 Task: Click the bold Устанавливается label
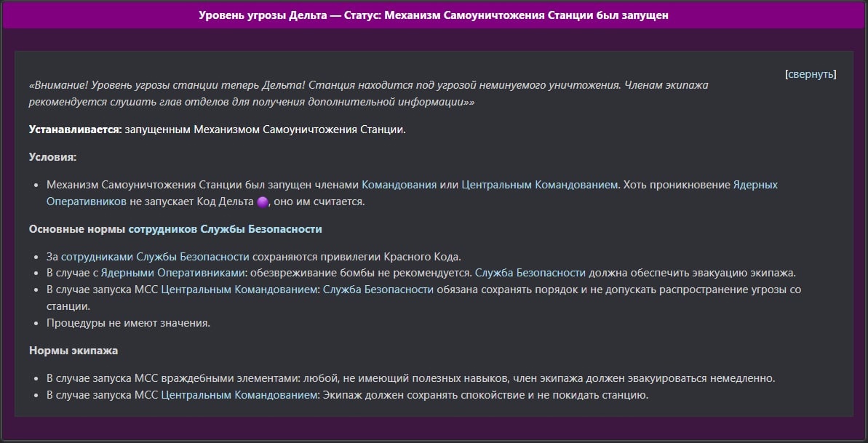[75, 129]
